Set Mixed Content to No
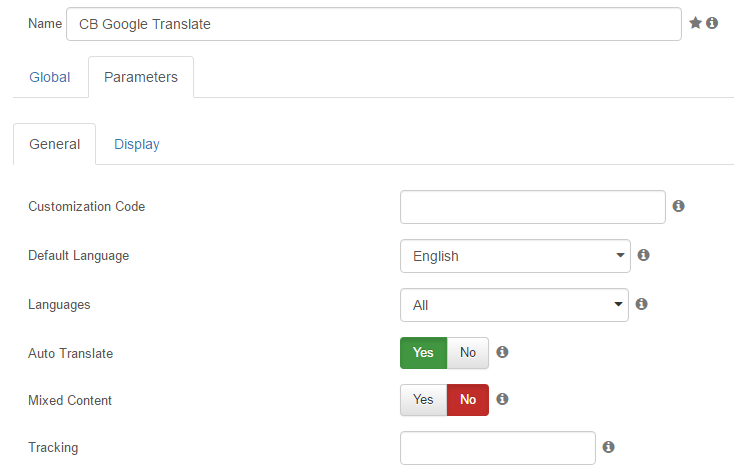 (468, 400)
